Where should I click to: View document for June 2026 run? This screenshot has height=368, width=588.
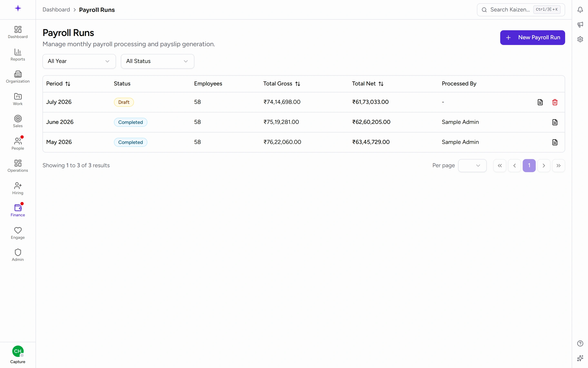[x=555, y=122]
